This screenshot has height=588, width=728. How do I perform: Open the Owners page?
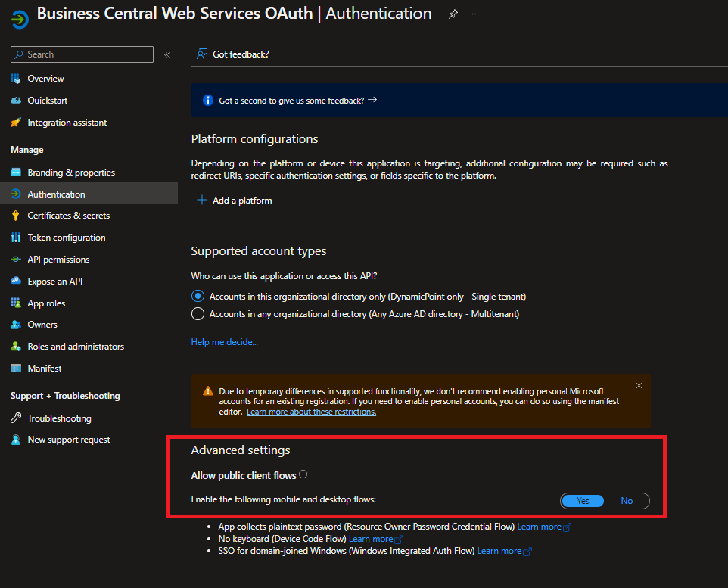point(42,325)
